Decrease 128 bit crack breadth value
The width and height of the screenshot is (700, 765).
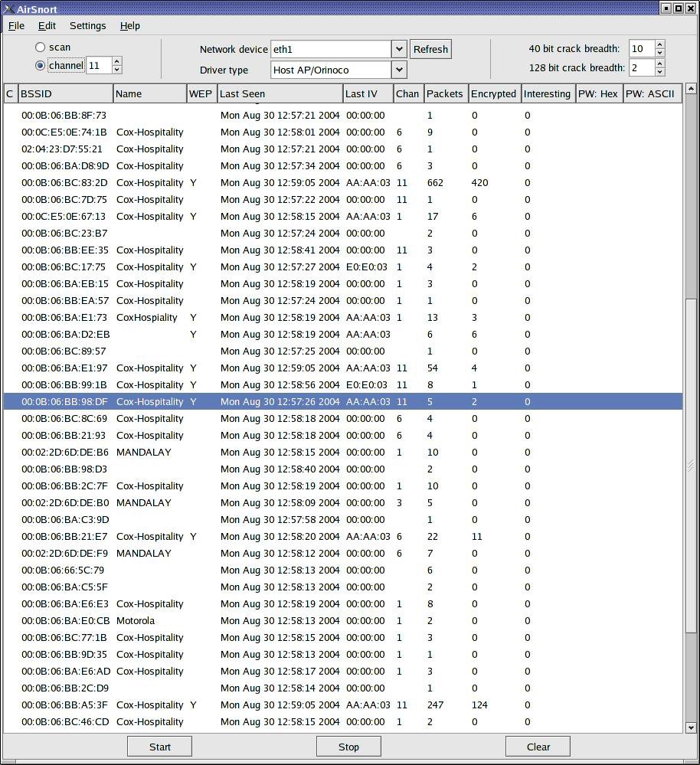click(660, 72)
